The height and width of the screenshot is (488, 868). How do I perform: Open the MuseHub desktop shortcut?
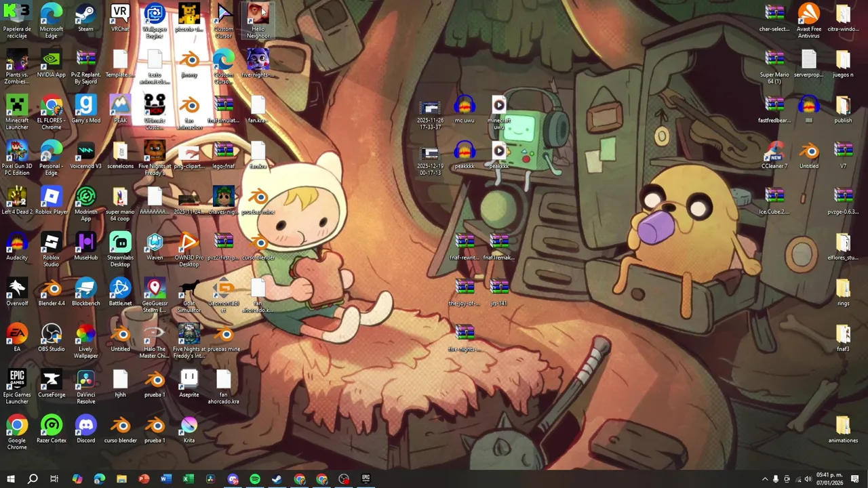[x=85, y=247]
